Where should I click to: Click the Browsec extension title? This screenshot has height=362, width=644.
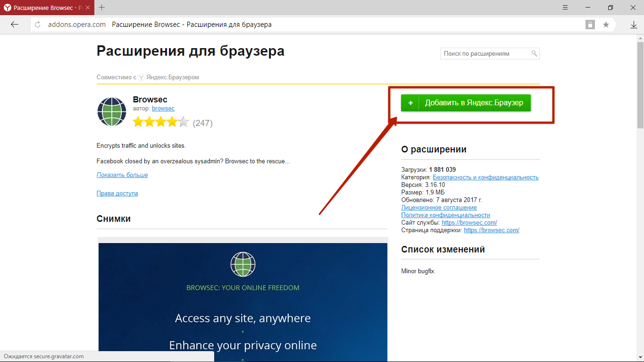pyautogui.click(x=150, y=100)
